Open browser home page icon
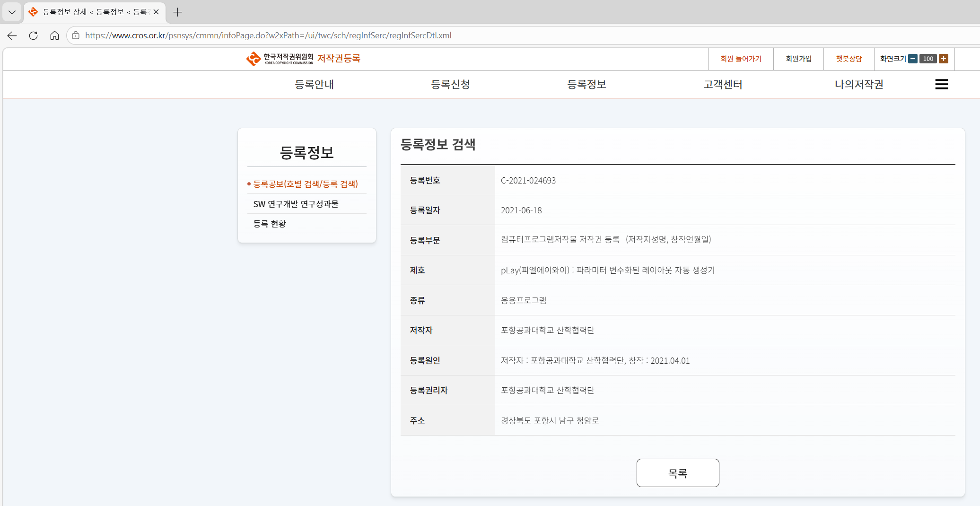The width and height of the screenshot is (980, 506). click(x=54, y=35)
